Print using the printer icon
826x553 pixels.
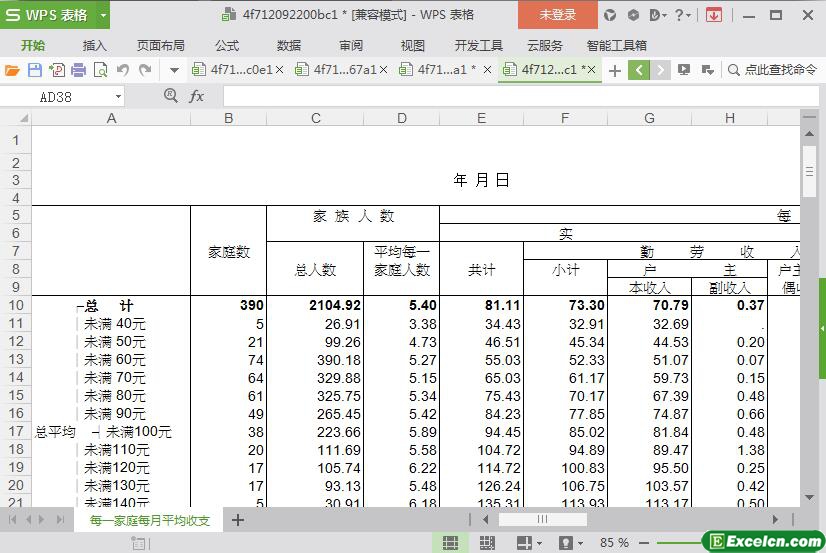[x=78, y=70]
